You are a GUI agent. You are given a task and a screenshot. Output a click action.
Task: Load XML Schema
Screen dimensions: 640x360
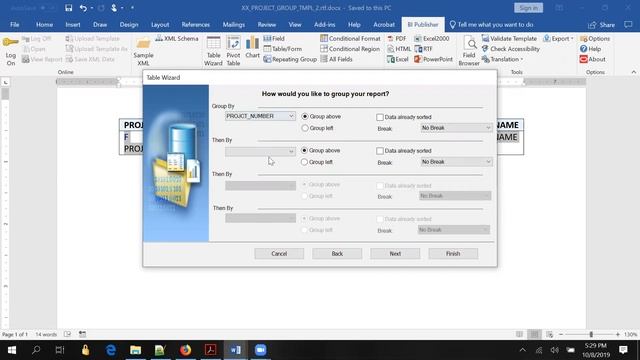[x=177, y=38]
